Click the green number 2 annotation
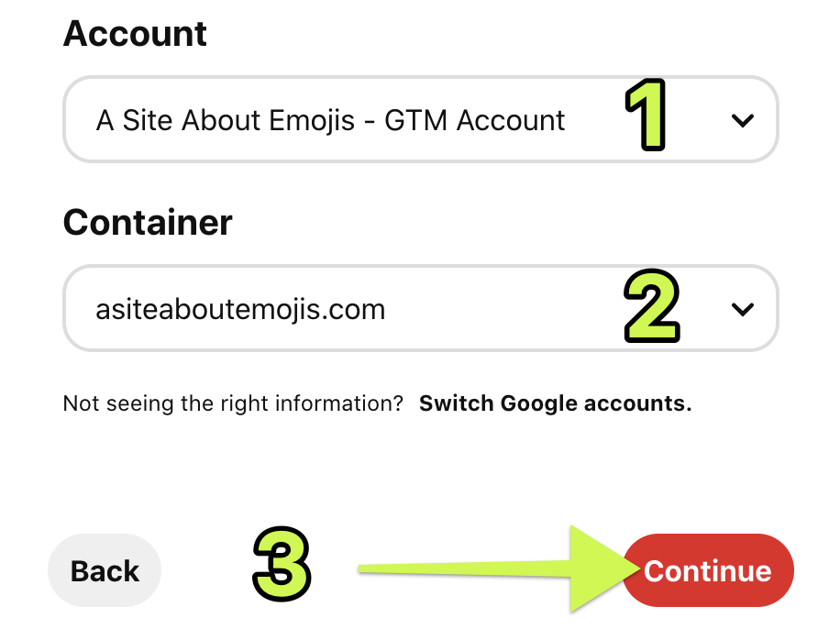This screenshot has height=640, width=840. (652, 307)
